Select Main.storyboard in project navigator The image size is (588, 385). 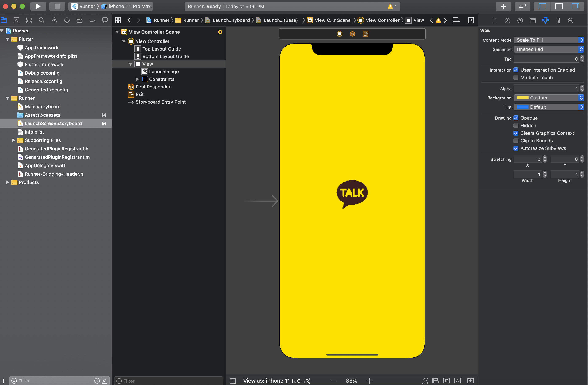click(43, 107)
